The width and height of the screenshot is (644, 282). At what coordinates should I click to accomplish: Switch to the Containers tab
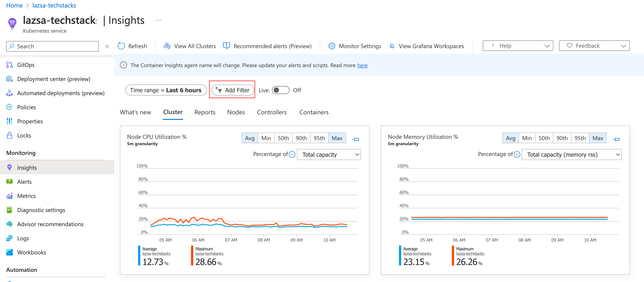click(314, 112)
